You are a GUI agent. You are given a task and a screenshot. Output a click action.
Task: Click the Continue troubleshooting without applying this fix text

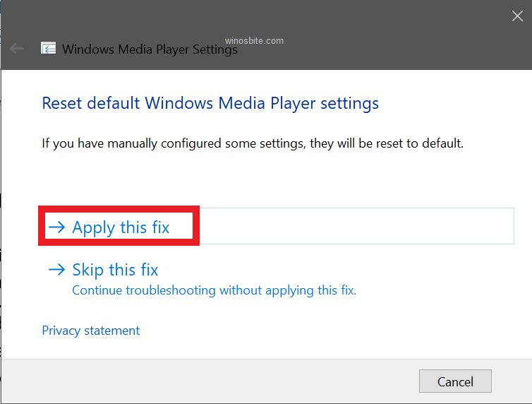[x=214, y=290]
